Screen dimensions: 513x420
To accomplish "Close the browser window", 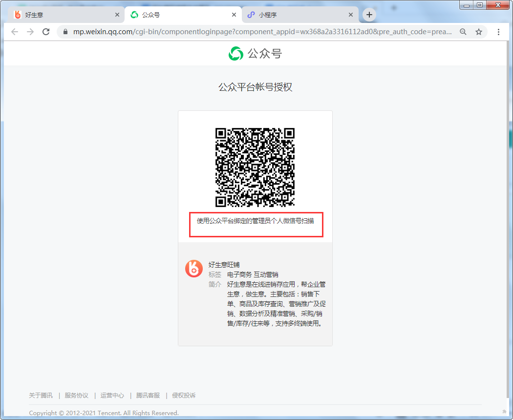I will point(498,5).
